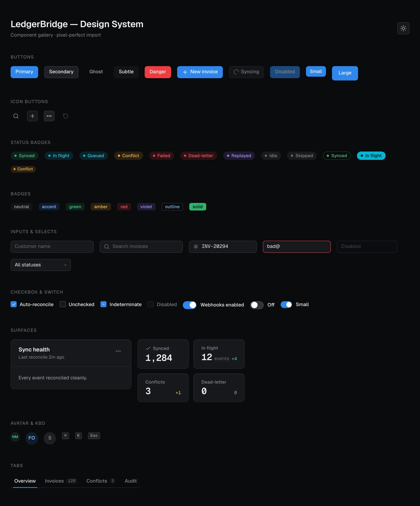Click the Skipped status badge

click(x=302, y=156)
